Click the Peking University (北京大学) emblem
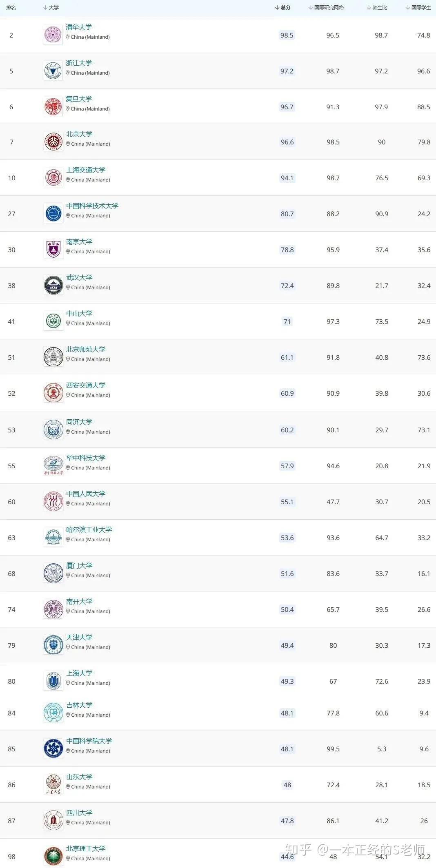436x868 pixels. pos(53,142)
